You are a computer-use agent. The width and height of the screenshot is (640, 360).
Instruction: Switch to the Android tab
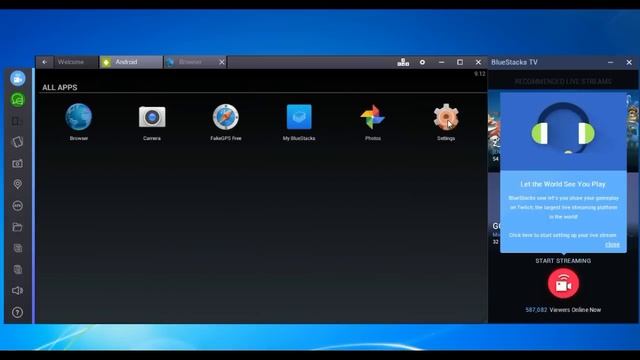click(131, 62)
